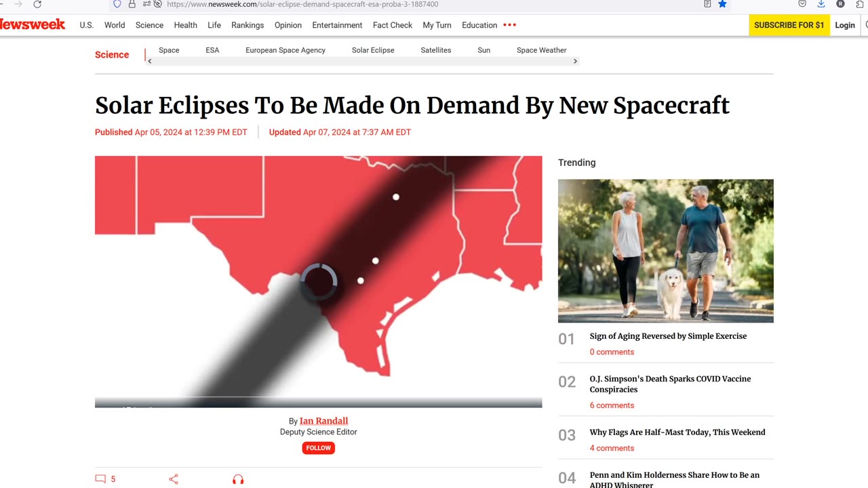Viewport: 868px width, 488px height.
Task: Open 'Sign of Aging Reversed by Simple Exercise'
Action: tap(668, 336)
